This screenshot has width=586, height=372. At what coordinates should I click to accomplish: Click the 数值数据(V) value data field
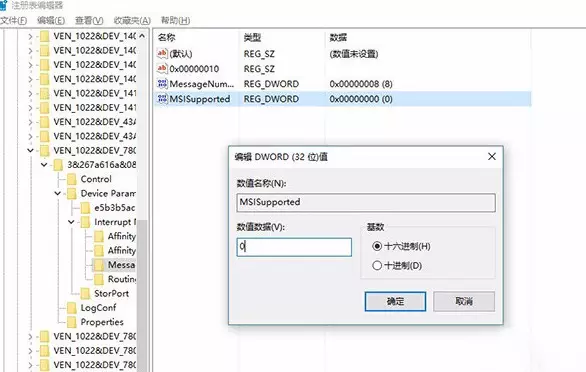pos(294,247)
